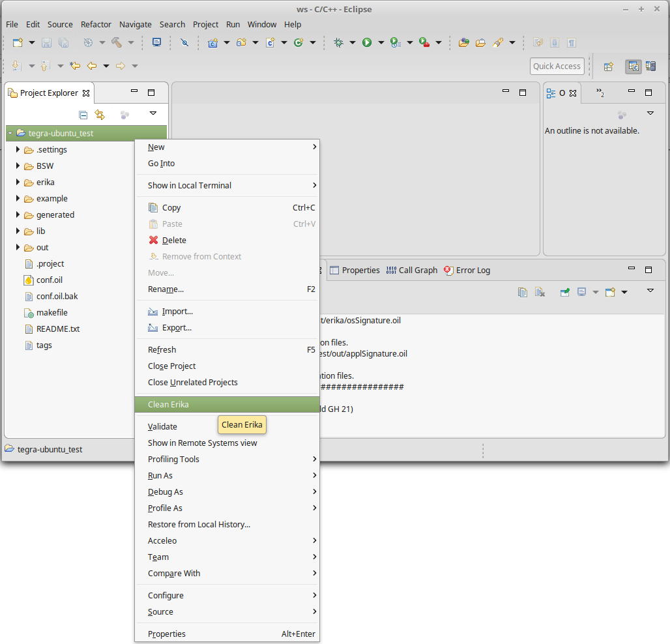Open Properties at context menu bottom
The height and width of the screenshot is (644, 670).
227,634
